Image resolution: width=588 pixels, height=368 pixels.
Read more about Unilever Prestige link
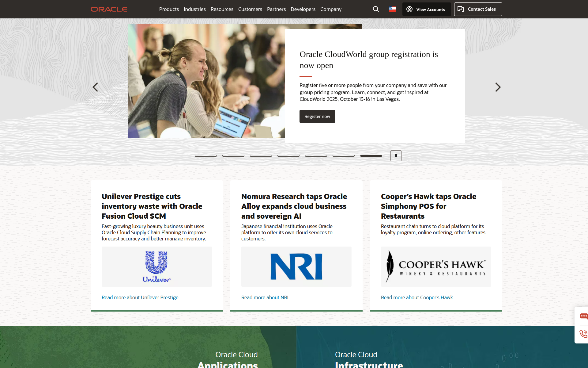tap(140, 297)
